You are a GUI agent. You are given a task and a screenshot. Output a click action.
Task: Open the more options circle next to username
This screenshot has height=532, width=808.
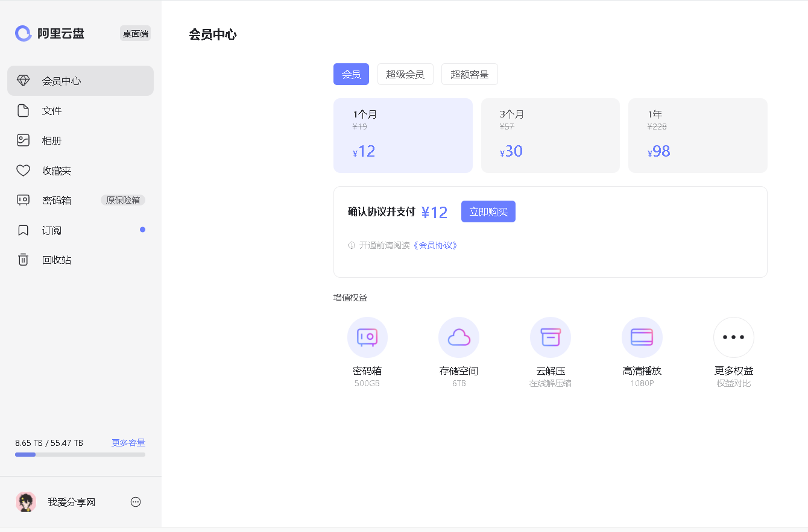(136, 502)
